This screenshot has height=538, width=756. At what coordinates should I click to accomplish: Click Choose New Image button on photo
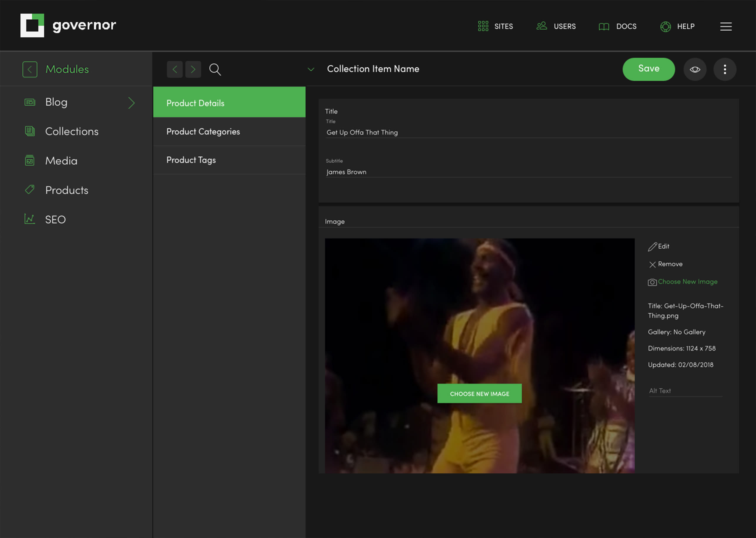tap(479, 393)
